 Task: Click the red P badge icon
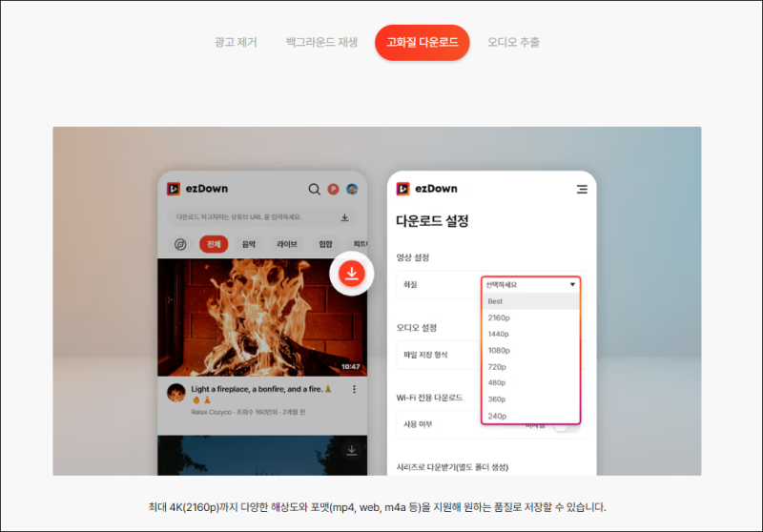click(x=333, y=189)
